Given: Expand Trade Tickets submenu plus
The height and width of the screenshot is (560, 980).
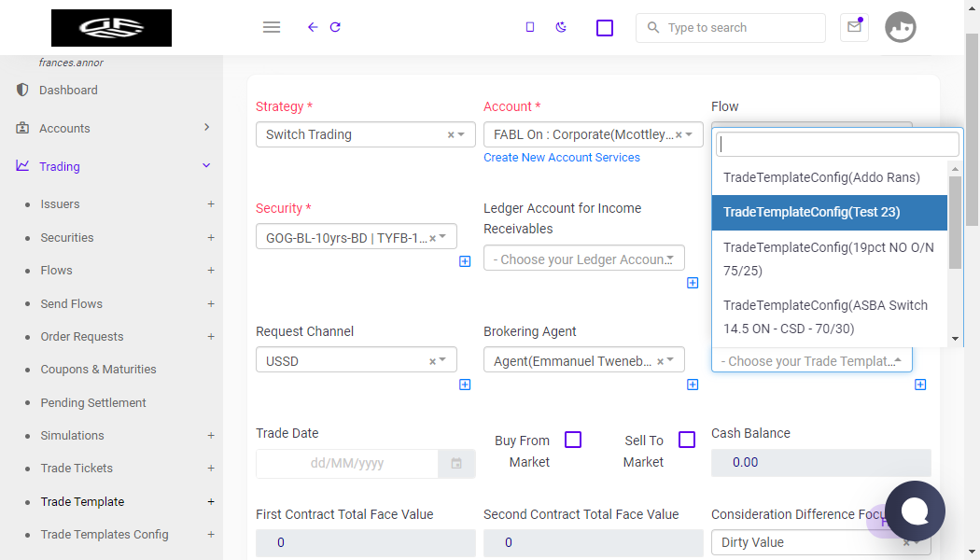Looking at the screenshot, I should [211, 469].
